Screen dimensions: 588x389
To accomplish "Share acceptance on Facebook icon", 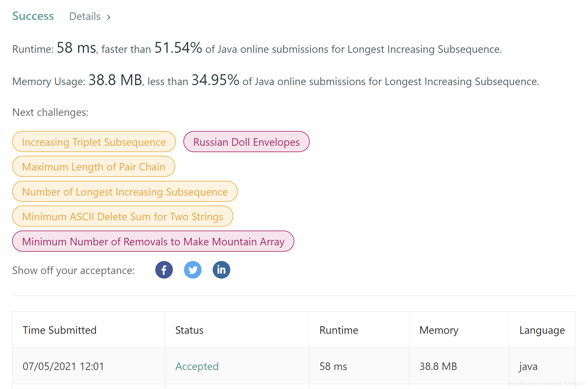I will (164, 270).
